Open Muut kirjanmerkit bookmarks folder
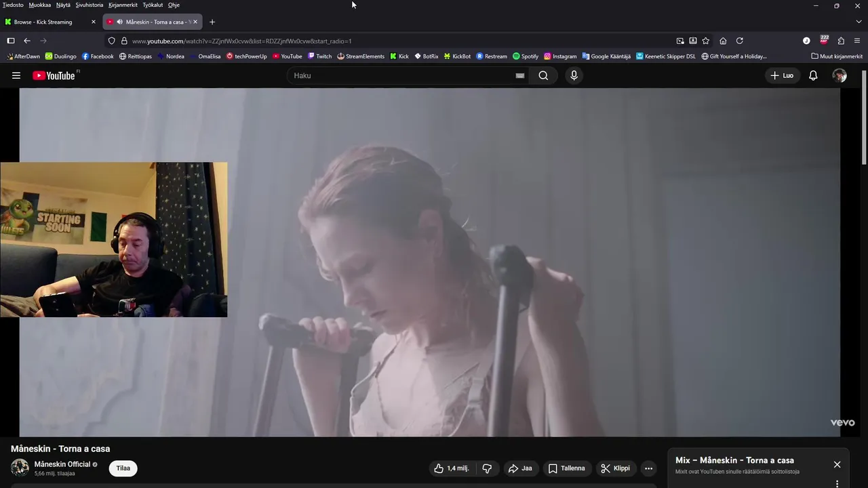This screenshot has height=488, width=868. tap(837, 56)
